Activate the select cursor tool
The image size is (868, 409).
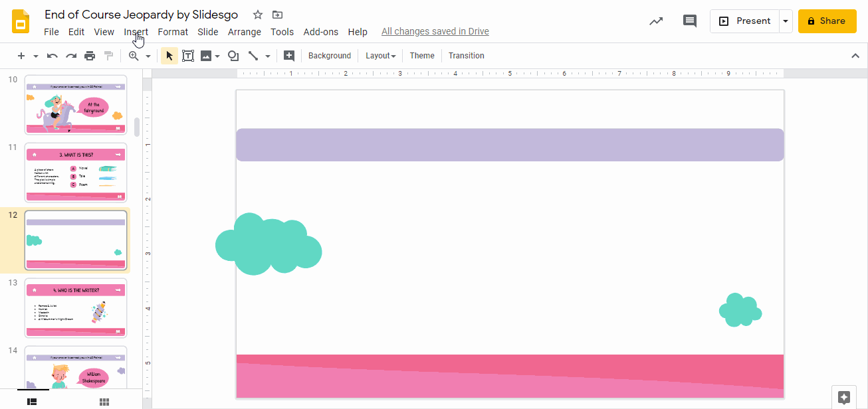[x=169, y=55]
